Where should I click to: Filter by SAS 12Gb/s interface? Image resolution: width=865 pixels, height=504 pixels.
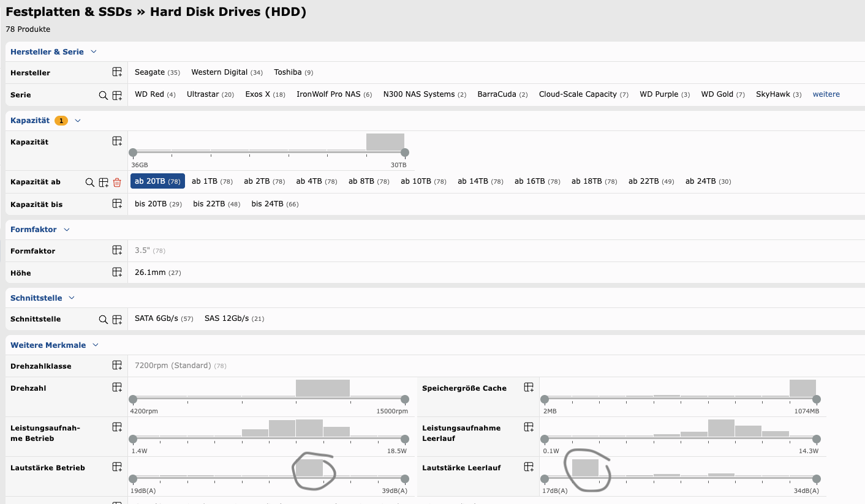point(235,318)
